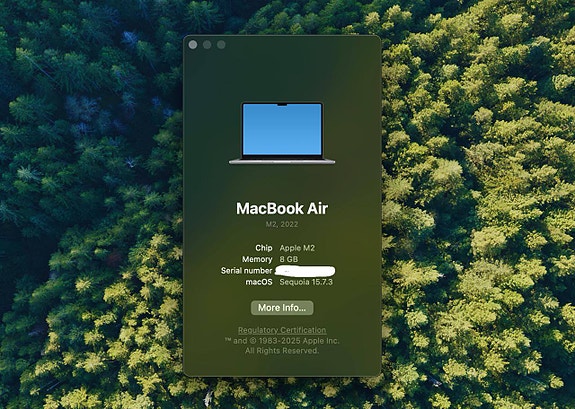
Task: Click the MacBook Air laptop illustration
Action: (282, 133)
